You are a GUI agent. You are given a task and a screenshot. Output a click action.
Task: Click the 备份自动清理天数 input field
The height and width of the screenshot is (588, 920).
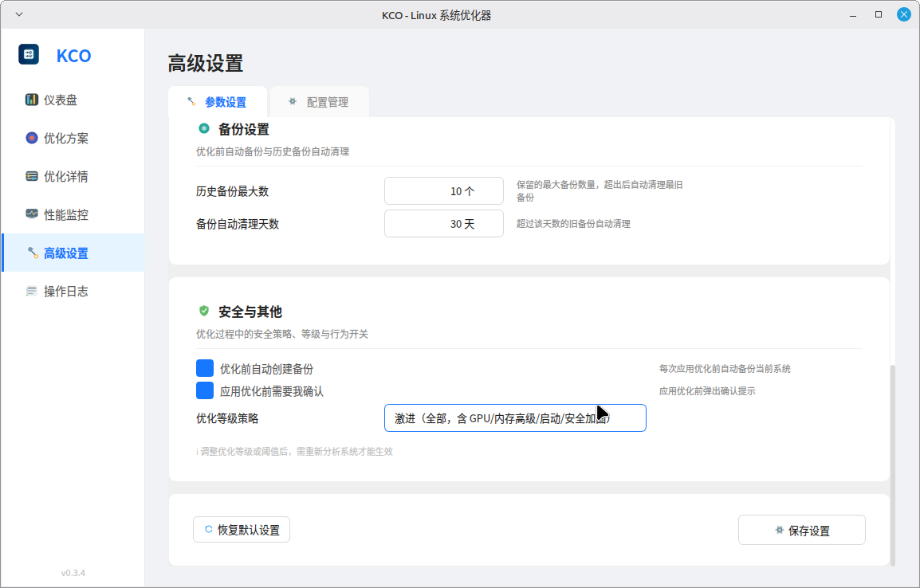coord(443,223)
